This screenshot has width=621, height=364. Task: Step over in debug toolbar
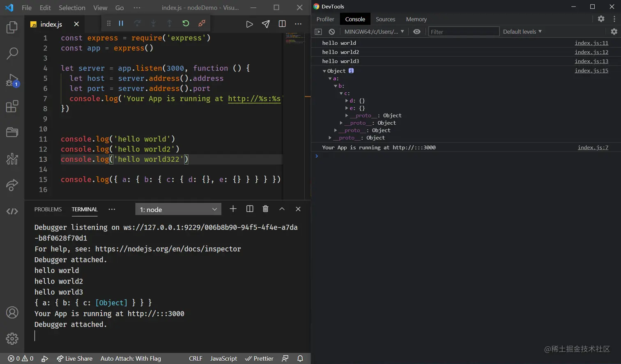pyautogui.click(x=137, y=23)
